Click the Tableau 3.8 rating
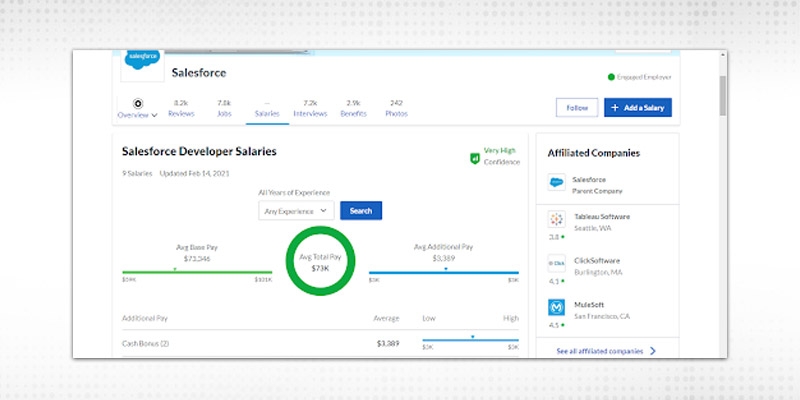800x400 pixels. pos(556,237)
